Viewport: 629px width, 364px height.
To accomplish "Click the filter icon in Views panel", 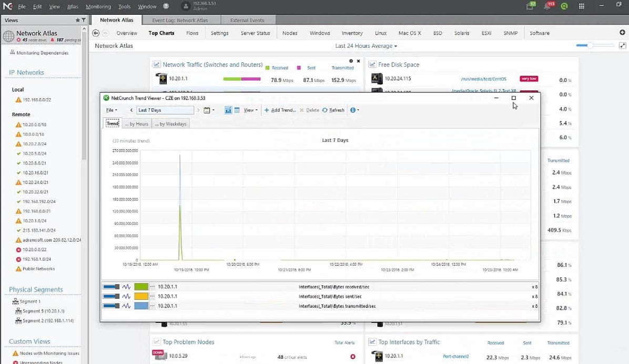I will click(x=84, y=20).
